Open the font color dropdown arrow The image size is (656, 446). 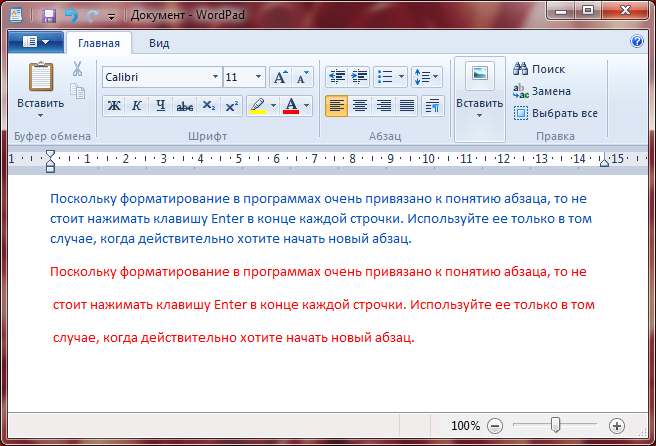pos(307,106)
